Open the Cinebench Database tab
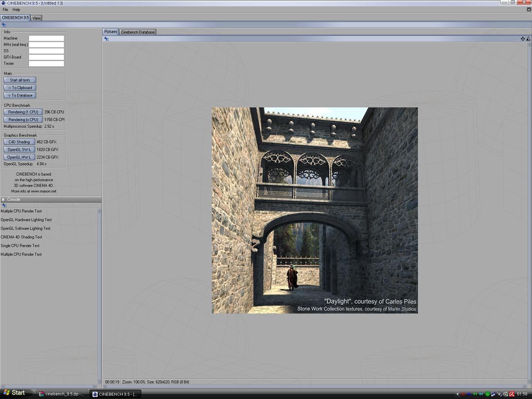The width and height of the screenshot is (532, 399). [137, 32]
